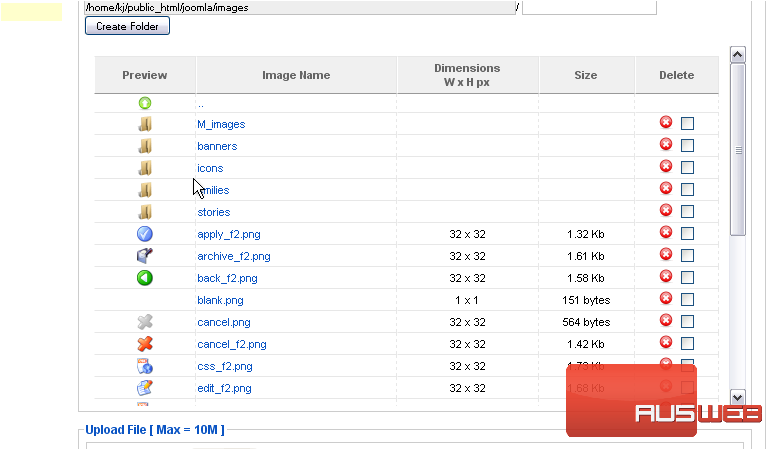
Task: Delete blank.png with red icon
Action: click(x=666, y=298)
